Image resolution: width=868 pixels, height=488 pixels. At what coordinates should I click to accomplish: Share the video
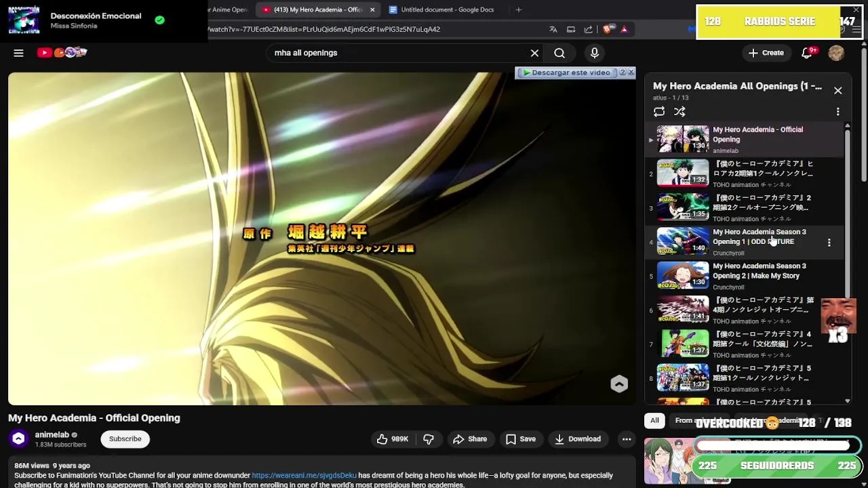[x=470, y=439]
